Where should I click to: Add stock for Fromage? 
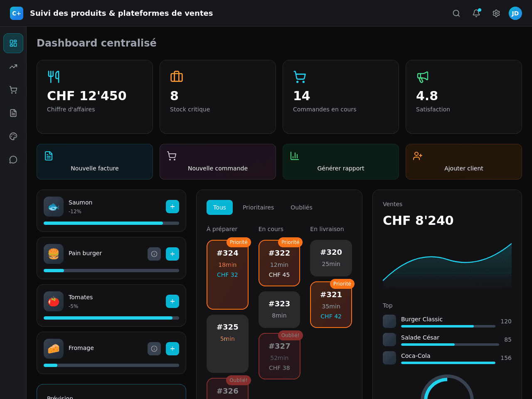click(x=172, y=349)
